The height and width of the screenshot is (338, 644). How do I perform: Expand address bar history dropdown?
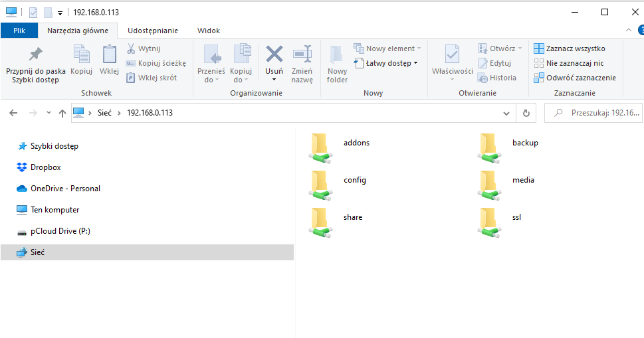(506, 113)
